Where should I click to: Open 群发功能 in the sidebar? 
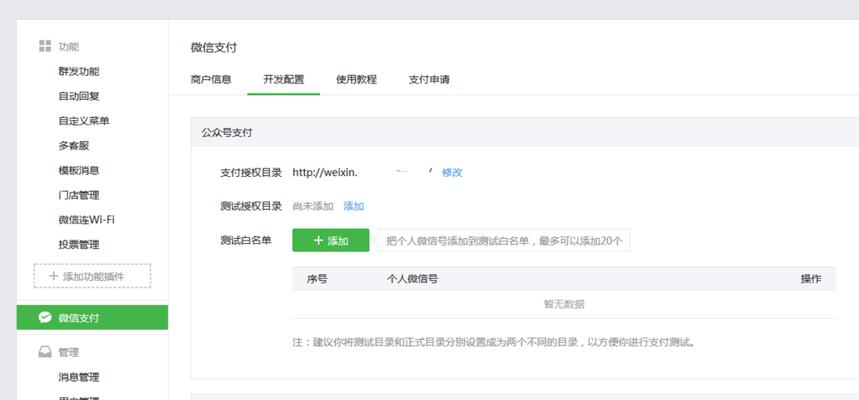pos(79,72)
